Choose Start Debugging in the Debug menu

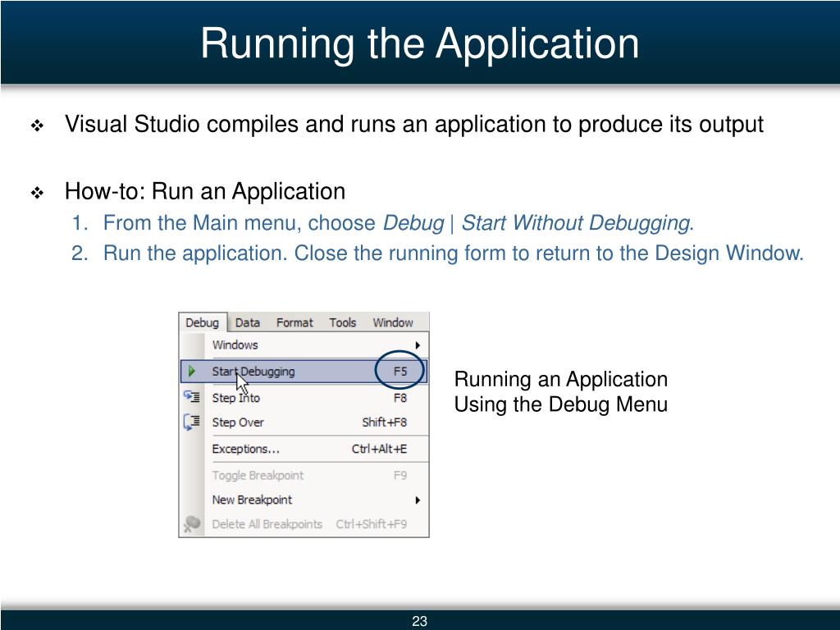coord(304,372)
